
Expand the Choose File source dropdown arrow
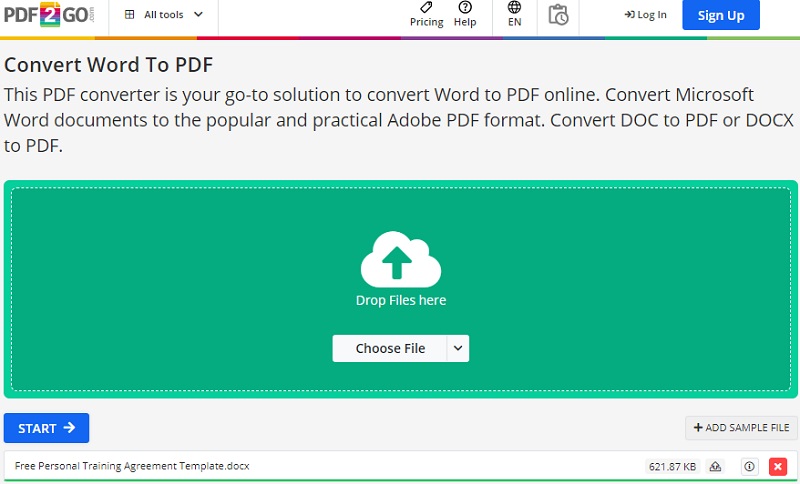click(458, 348)
